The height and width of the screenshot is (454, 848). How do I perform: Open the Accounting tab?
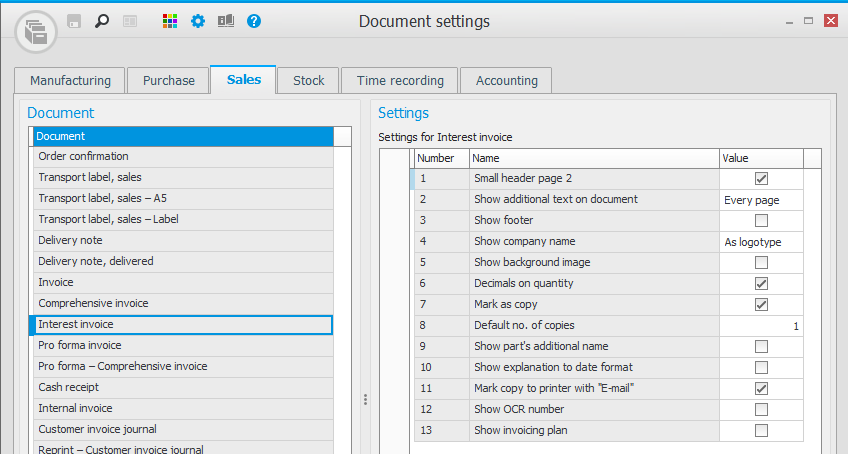click(x=507, y=81)
